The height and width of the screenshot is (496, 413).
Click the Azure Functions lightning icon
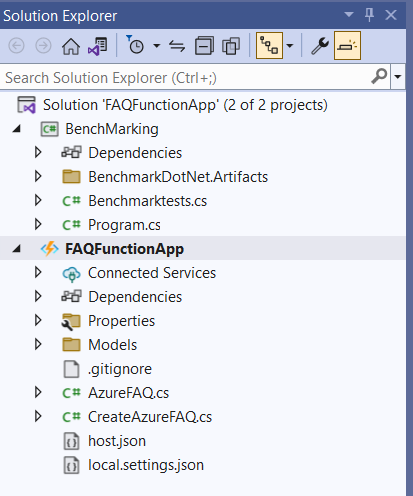click(49, 249)
